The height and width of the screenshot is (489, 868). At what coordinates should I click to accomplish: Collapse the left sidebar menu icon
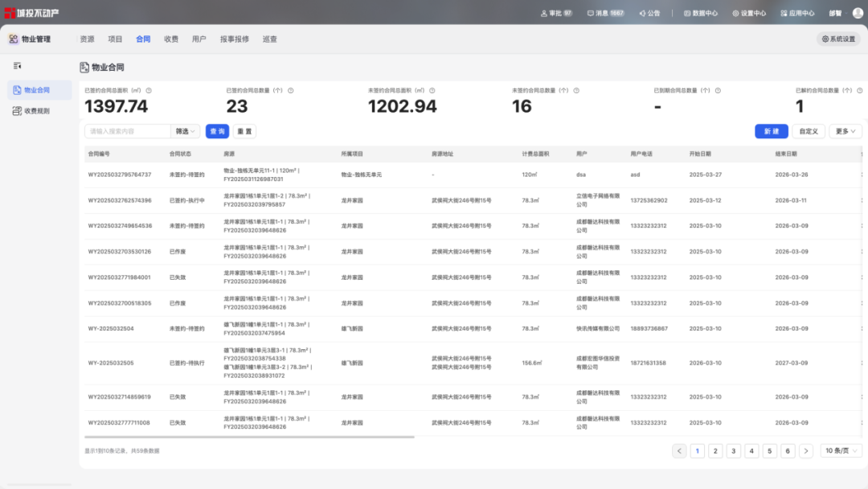coord(17,66)
